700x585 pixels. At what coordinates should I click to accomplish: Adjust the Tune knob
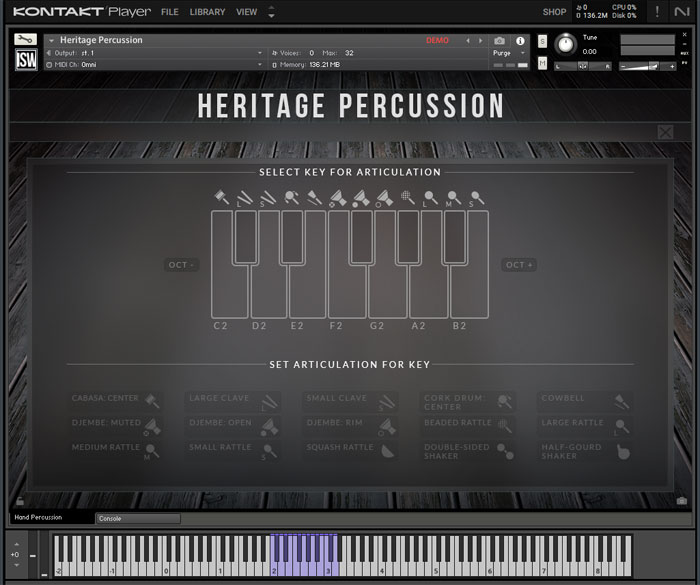tap(565, 44)
